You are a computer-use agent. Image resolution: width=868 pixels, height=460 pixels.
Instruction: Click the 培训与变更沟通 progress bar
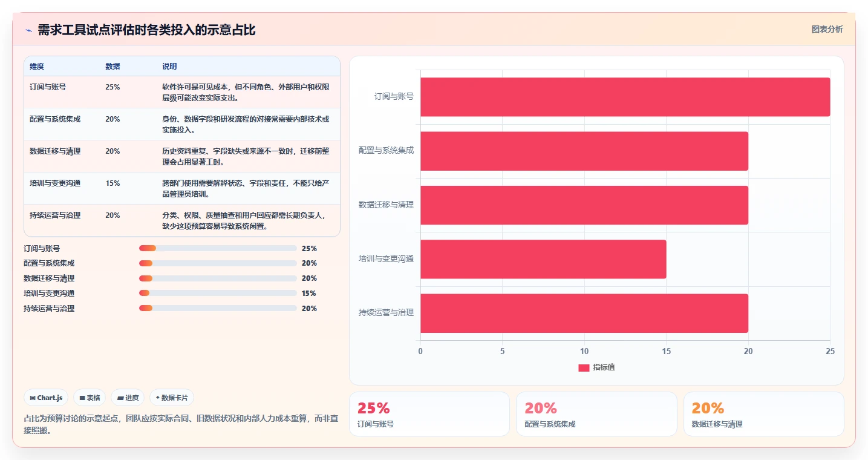point(218,293)
